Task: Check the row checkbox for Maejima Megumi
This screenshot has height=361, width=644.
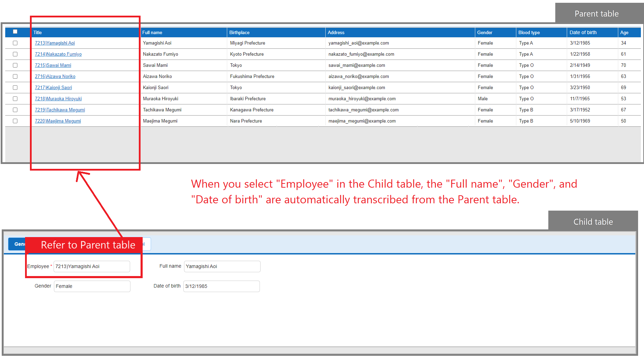Action: coord(15,121)
